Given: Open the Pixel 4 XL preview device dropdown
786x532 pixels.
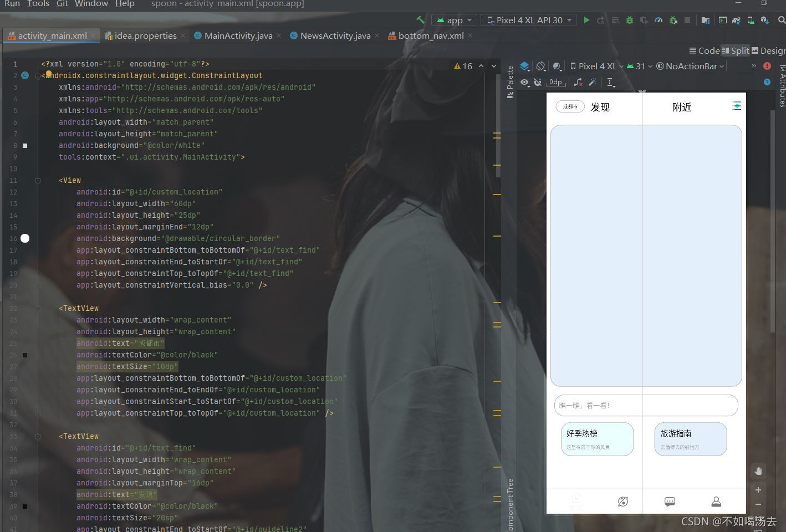Looking at the screenshot, I should [x=596, y=66].
